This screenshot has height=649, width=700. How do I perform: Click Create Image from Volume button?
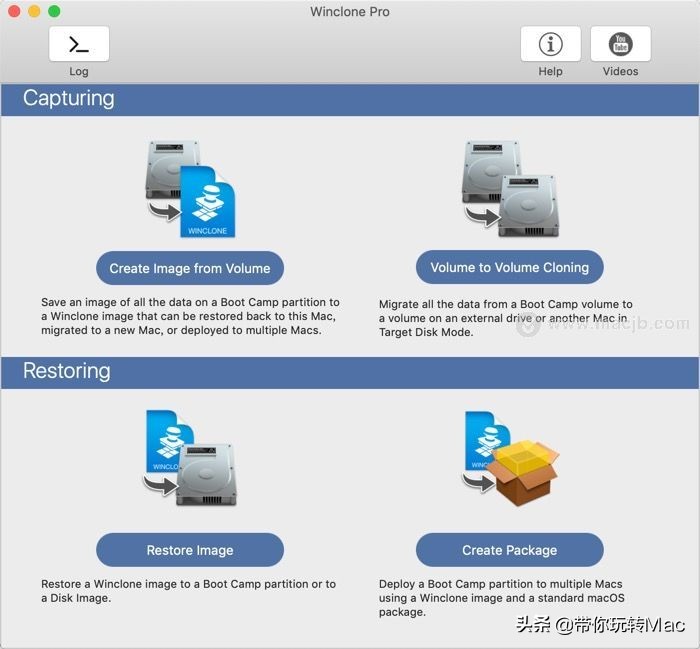click(x=190, y=268)
